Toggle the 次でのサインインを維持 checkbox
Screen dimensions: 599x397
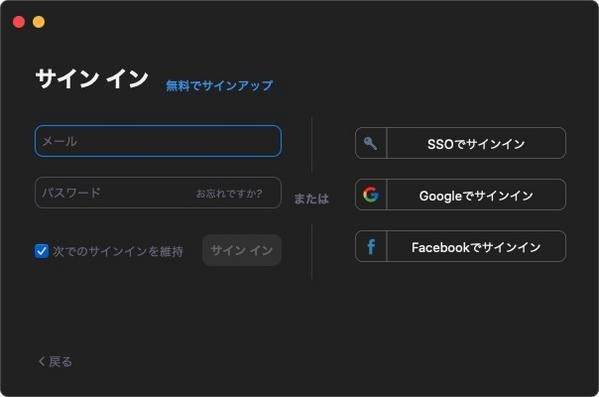point(41,251)
